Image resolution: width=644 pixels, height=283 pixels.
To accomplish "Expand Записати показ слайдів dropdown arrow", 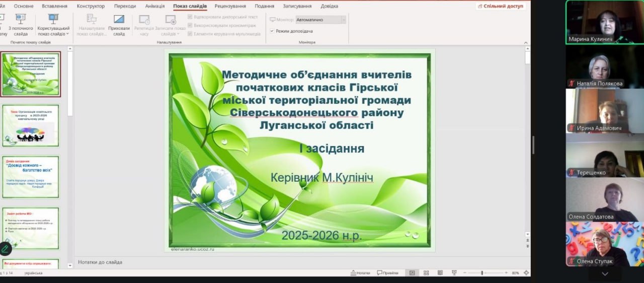I will pos(179,34).
